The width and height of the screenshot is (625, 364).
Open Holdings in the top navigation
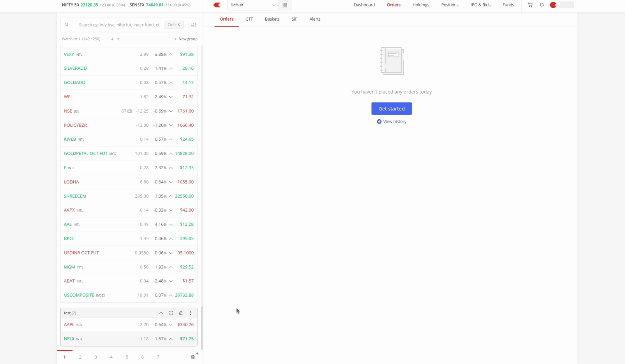click(x=421, y=5)
